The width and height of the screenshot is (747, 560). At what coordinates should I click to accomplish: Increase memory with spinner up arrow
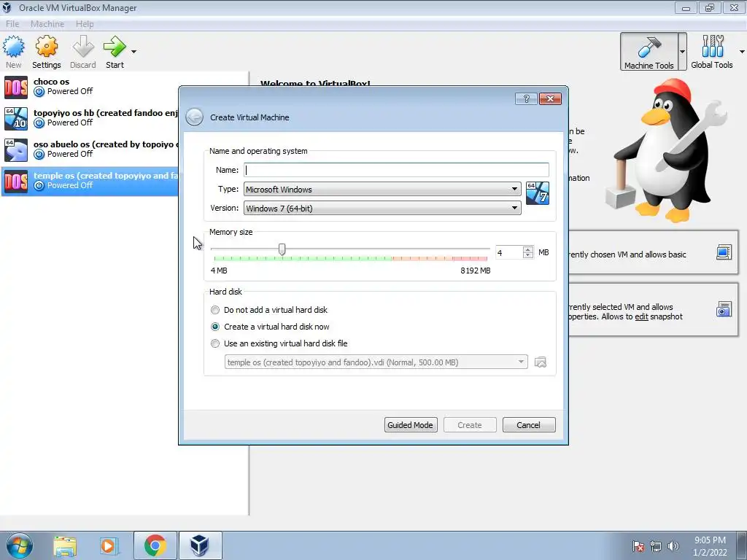point(528,249)
